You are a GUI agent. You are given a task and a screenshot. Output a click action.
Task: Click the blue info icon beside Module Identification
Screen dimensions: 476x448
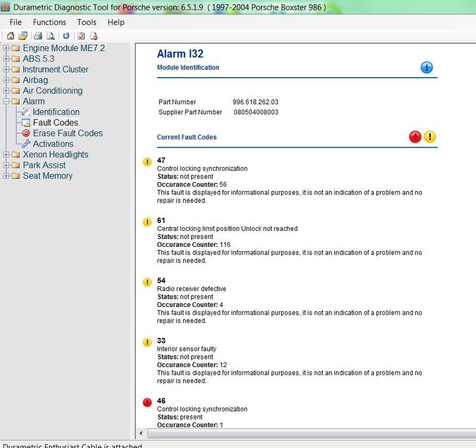[x=427, y=67]
